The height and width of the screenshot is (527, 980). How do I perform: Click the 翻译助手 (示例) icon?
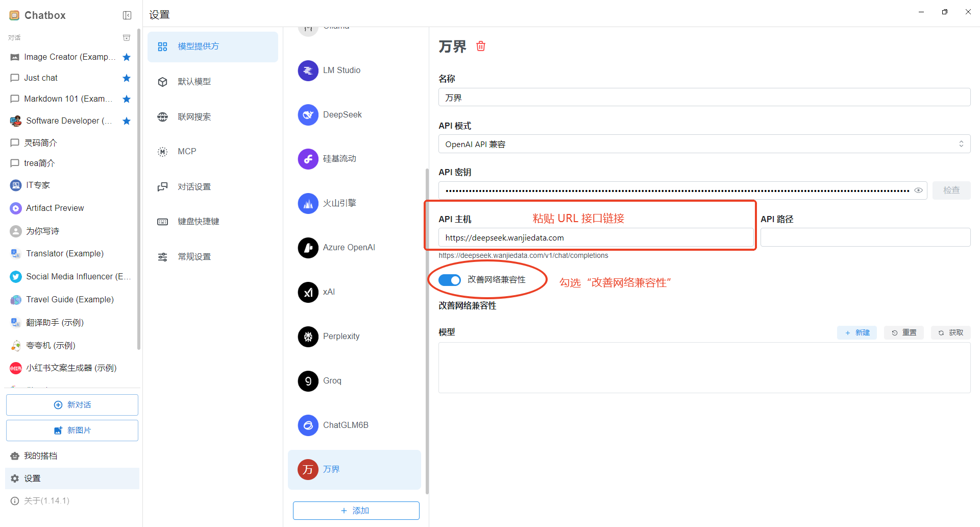tap(16, 322)
